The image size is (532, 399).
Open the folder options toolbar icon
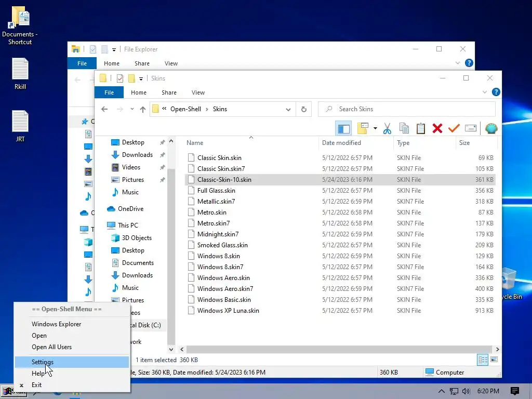point(363,128)
